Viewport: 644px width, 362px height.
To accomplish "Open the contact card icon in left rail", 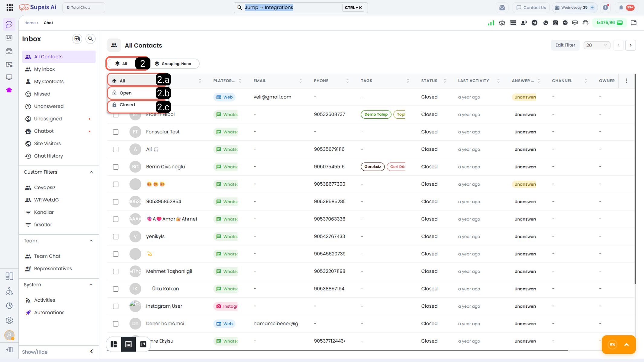I will pyautogui.click(x=9, y=38).
